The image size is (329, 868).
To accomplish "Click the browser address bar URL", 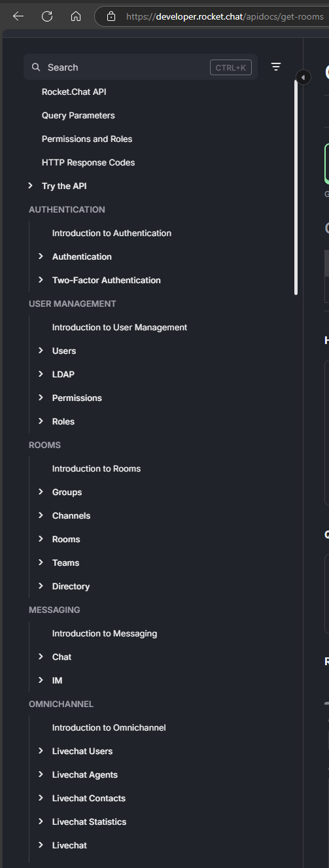I will (x=224, y=16).
